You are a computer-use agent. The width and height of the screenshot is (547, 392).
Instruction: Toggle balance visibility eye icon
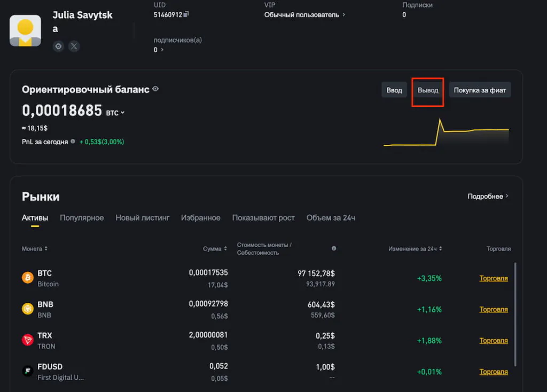pos(155,89)
